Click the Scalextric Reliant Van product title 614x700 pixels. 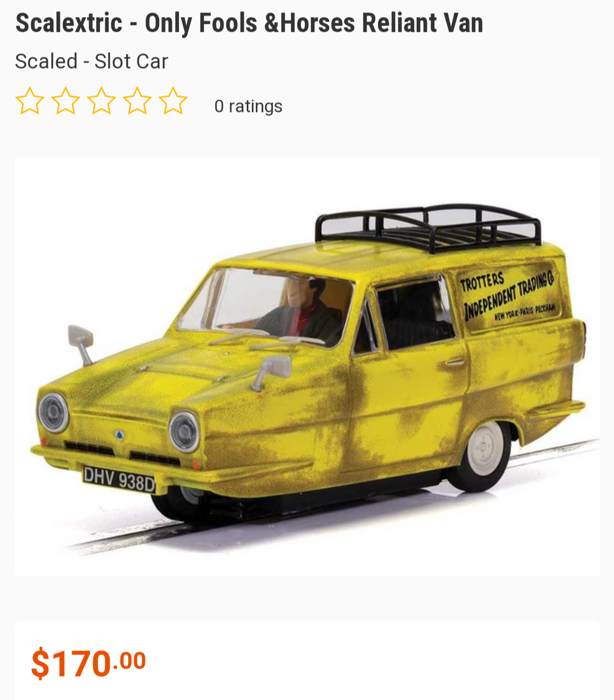coord(249,23)
